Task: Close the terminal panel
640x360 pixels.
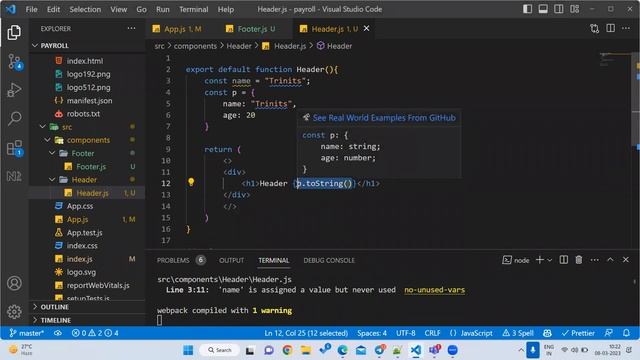Action: pyautogui.click(x=626, y=260)
